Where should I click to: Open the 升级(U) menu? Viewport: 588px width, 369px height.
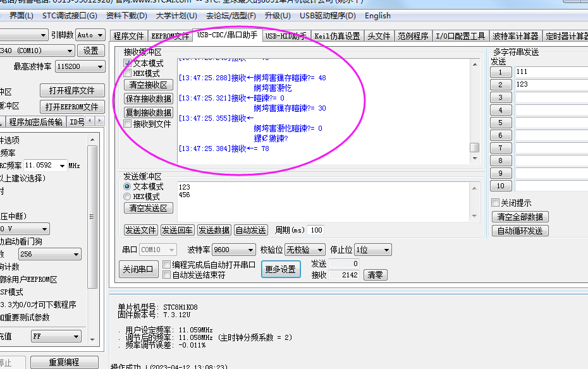[x=278, y=16]
